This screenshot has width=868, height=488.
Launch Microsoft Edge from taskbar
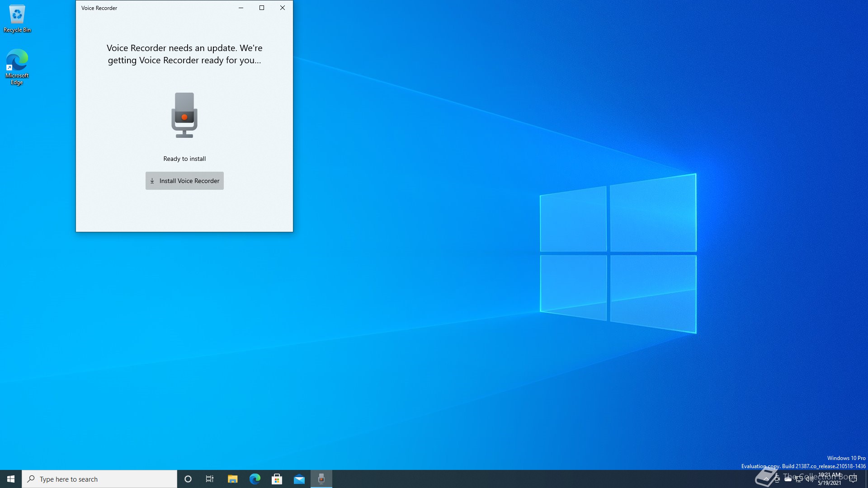pyautogui.click(x=255, y=479)
